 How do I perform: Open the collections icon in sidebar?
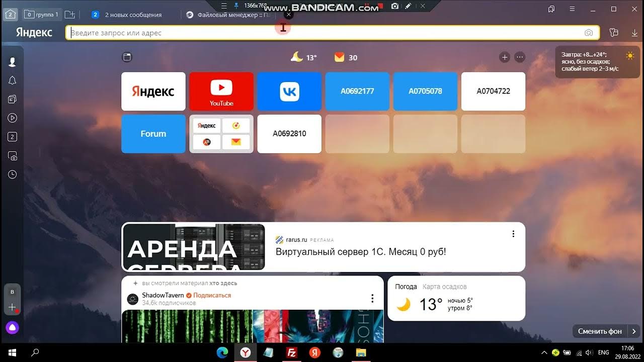tap(13, 100)
